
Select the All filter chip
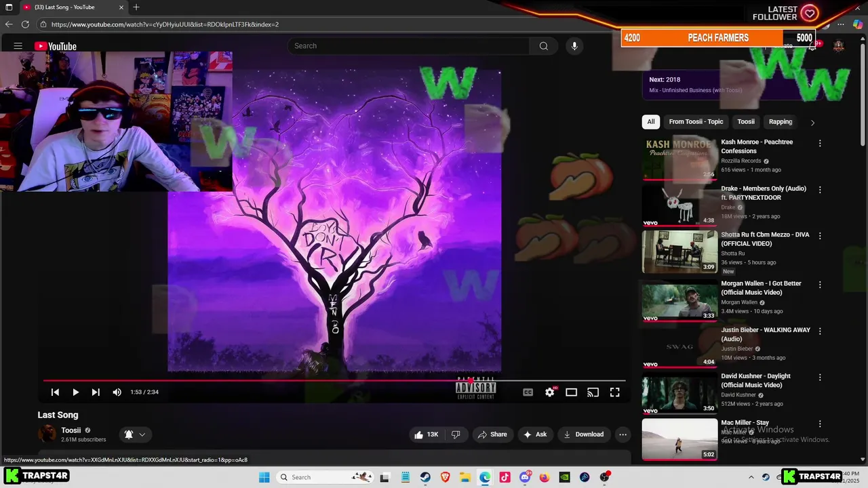(651, 122)
